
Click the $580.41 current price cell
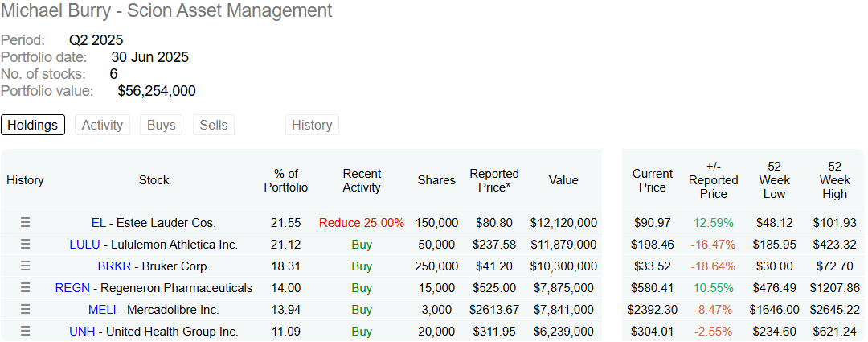[653, 288]
